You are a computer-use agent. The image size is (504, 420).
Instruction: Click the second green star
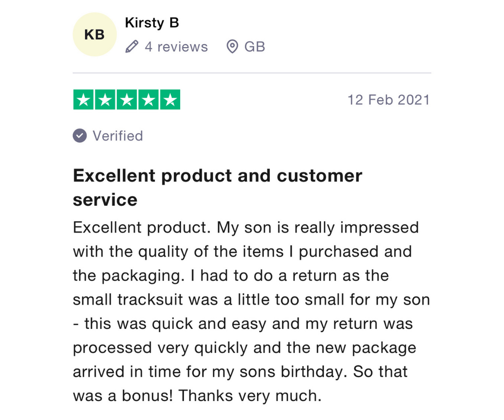[105, 100]
